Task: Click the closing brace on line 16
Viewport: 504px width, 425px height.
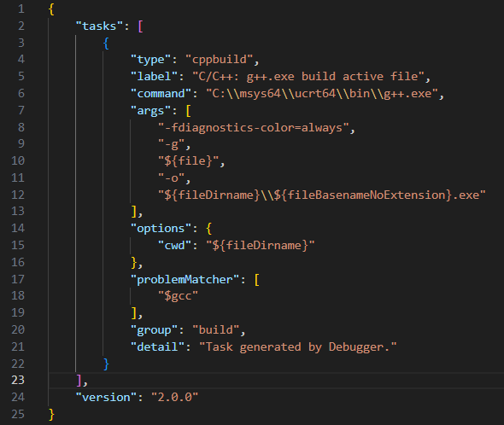Action: (134, 263)
